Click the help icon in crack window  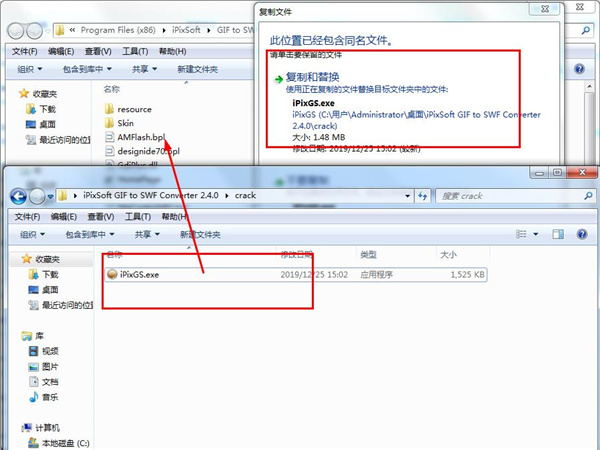[x=582, y=234]
